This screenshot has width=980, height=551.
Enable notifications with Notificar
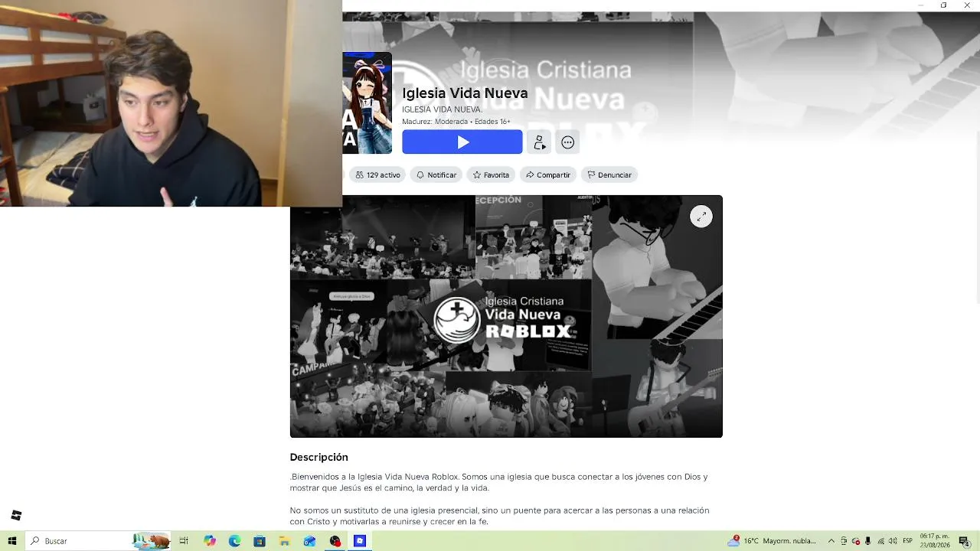[436, 175]
